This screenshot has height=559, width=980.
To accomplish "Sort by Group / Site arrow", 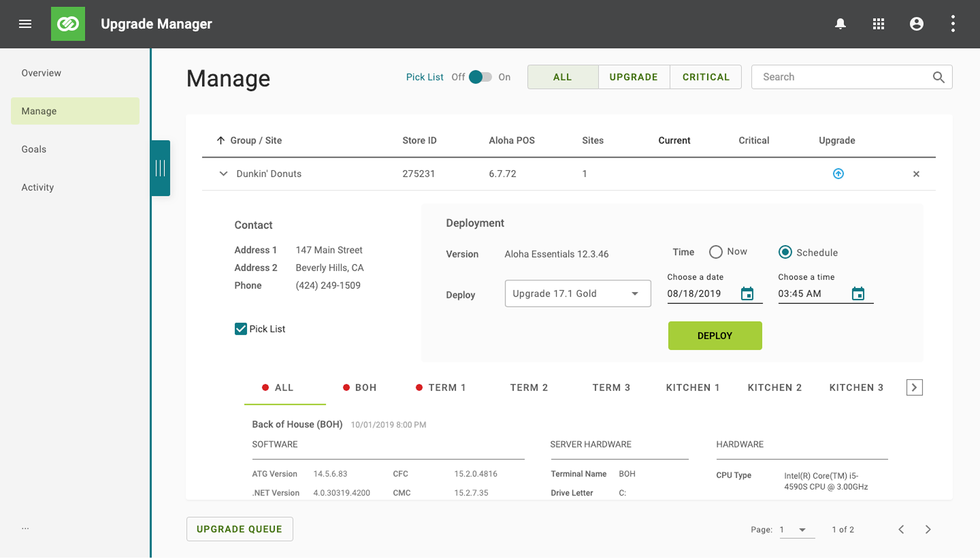I will [x=220, y=140].
